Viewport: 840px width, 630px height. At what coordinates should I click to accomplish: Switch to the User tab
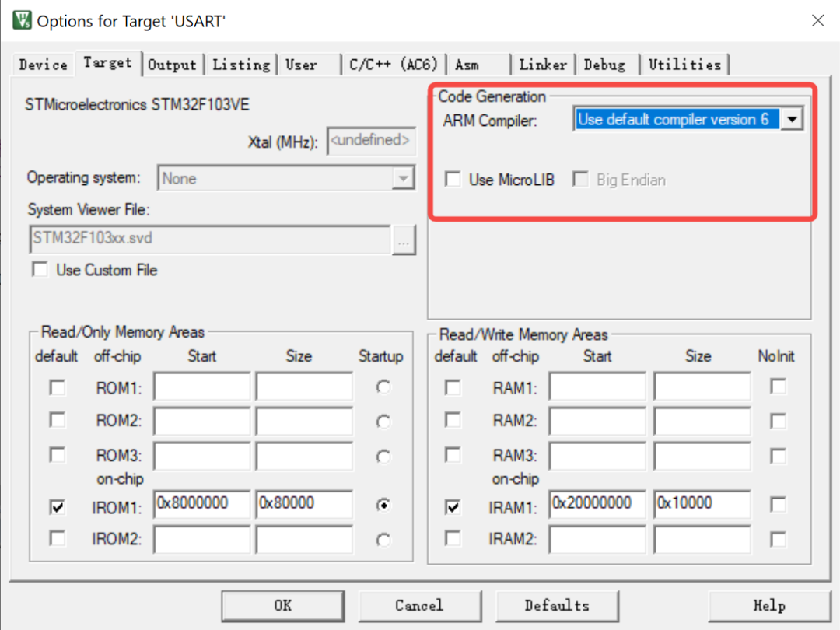(301, 65)
